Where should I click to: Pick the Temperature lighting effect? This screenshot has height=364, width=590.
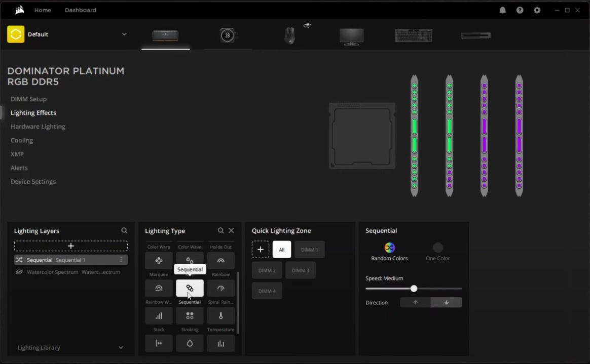point(220,315)
